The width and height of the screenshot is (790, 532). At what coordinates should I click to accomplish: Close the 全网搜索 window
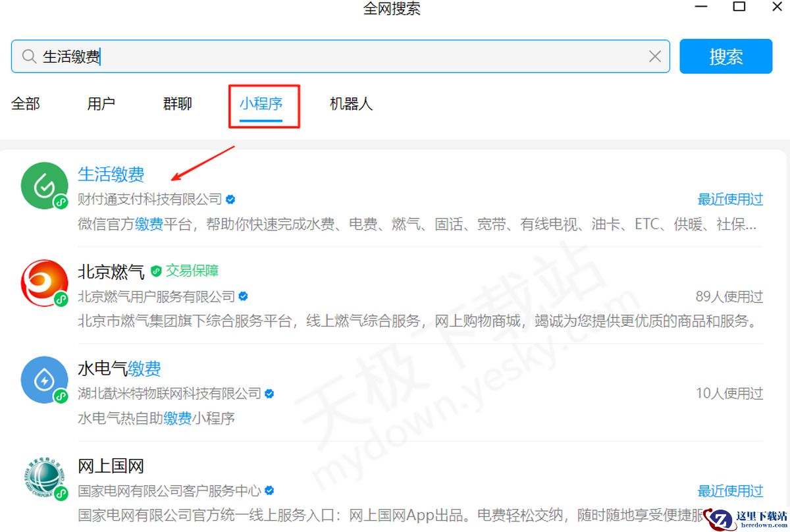pyautogui.click(x=778, y=7)
